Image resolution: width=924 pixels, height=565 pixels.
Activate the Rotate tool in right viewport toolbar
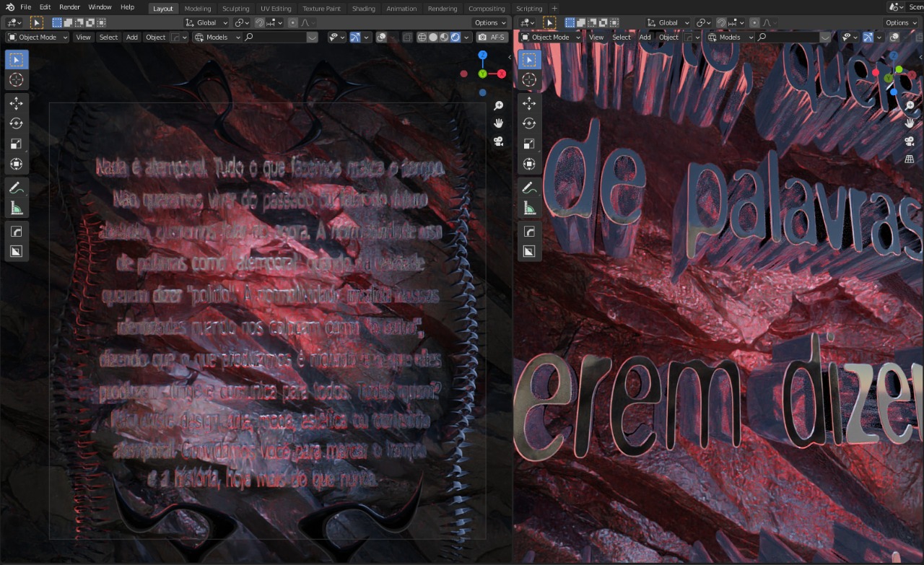coord(529,123)
